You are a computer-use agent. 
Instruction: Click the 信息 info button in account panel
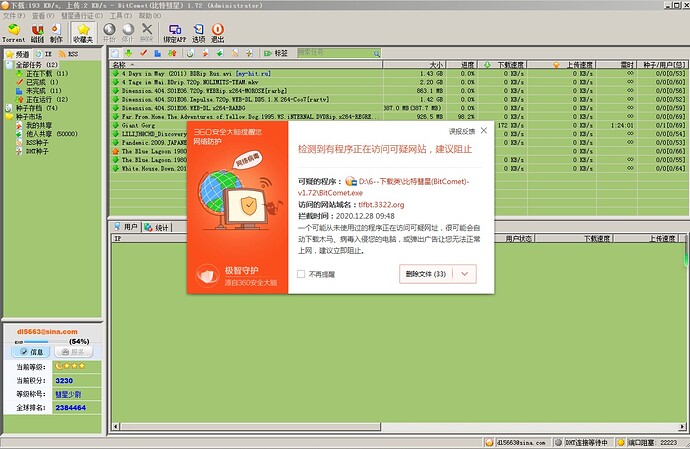click(x=30, y=352)
